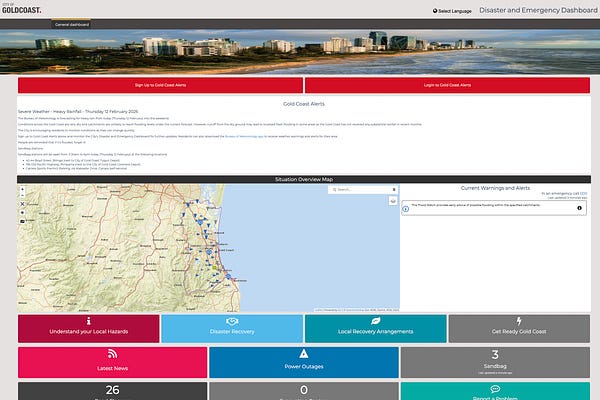Open Local Recovery Arrangements tile
Screen dimensions: 600x400
point(375,328)
